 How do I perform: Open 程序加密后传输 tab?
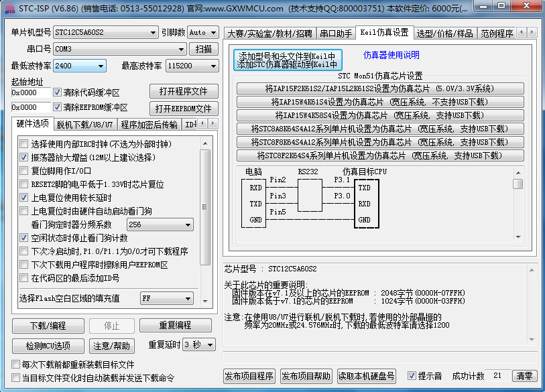click(149, 125)
